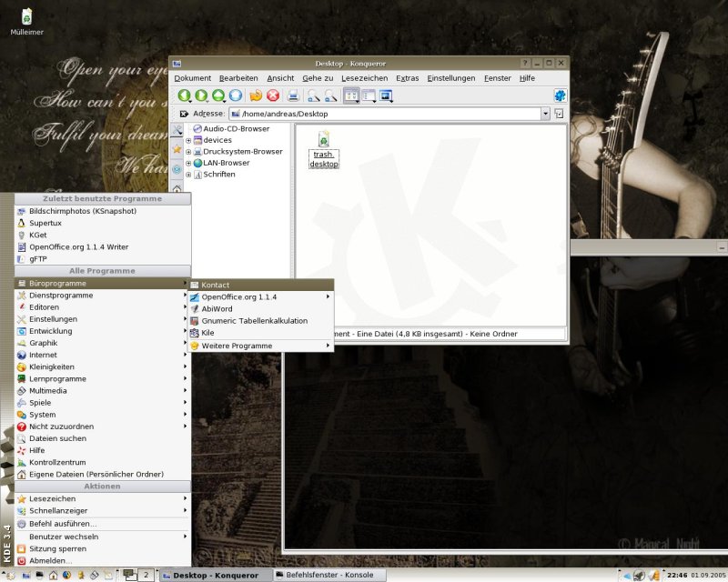Open the services tab in Konqueror sidebar
The image size is (728, 582).
[x=177, y=130]
